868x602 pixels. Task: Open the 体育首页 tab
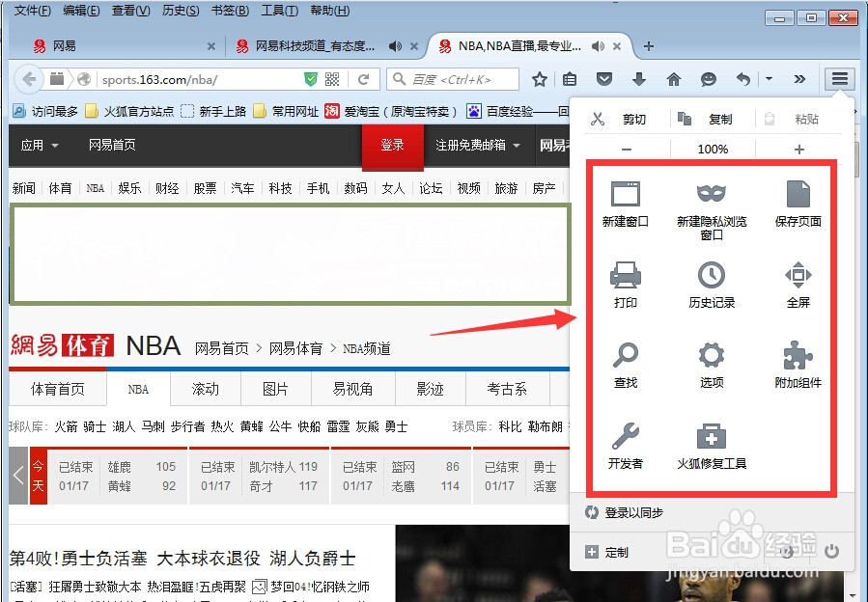(x=58, y=389)
